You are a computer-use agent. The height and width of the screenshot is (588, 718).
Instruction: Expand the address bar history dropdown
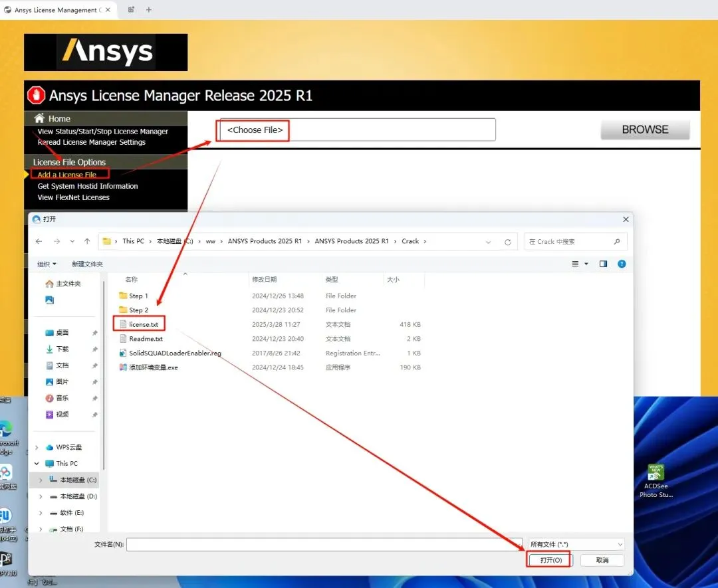(x=488, y=242)
